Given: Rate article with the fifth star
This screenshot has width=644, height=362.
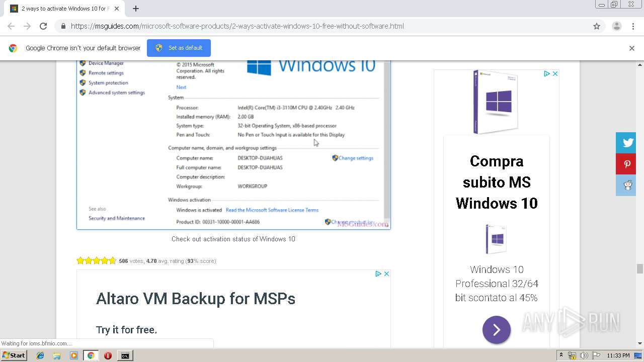Looking at the screenshot, I should click(112, 260).
